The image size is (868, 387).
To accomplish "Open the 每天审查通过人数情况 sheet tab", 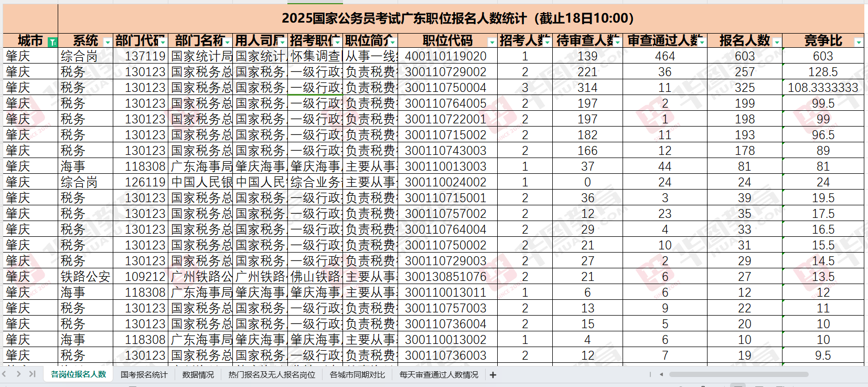I will pyautogui.click(x=439, y=375).
